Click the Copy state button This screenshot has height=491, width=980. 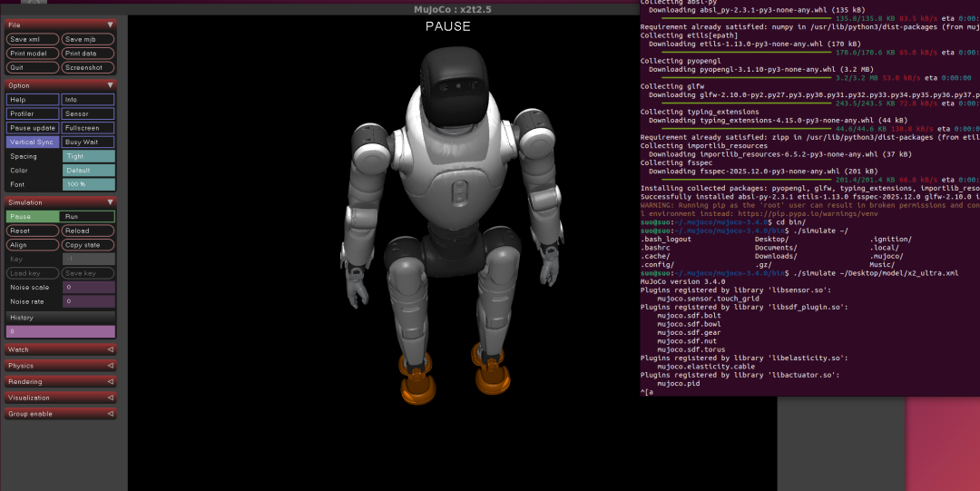click(87, 245)
